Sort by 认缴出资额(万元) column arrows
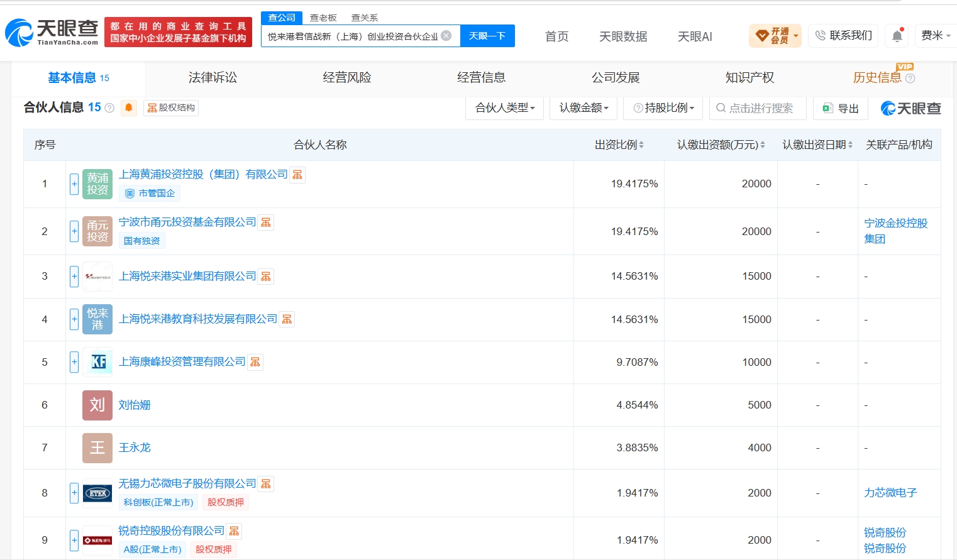The image size is (957, 560). coord(763,145)
